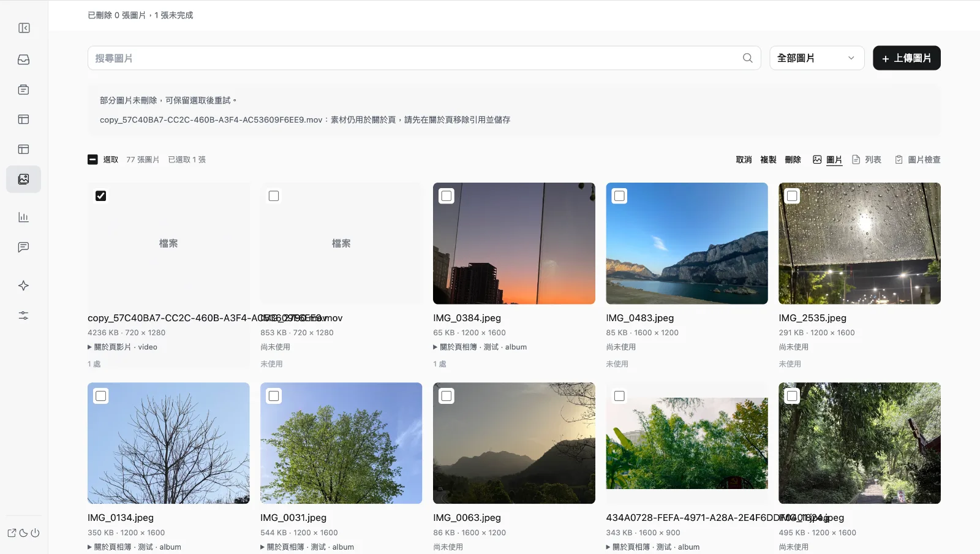Open the layout icon above the gallery icon
980x554 pixels.
(x=24, y=149)
